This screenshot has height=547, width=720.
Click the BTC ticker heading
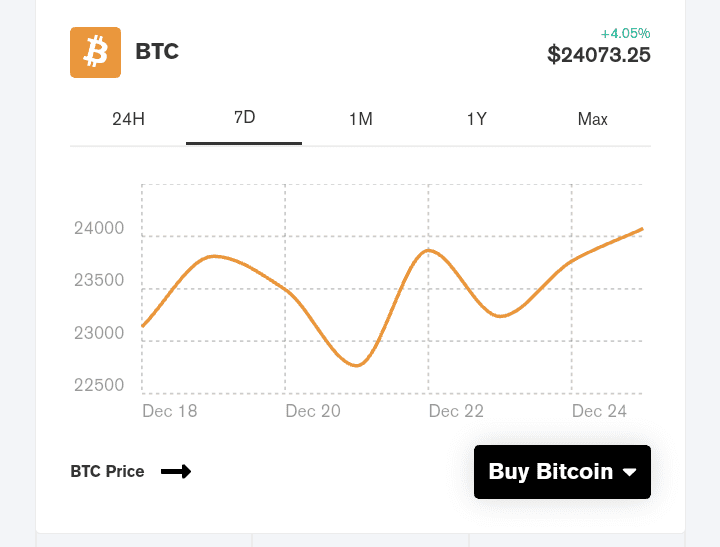[157, 51]
